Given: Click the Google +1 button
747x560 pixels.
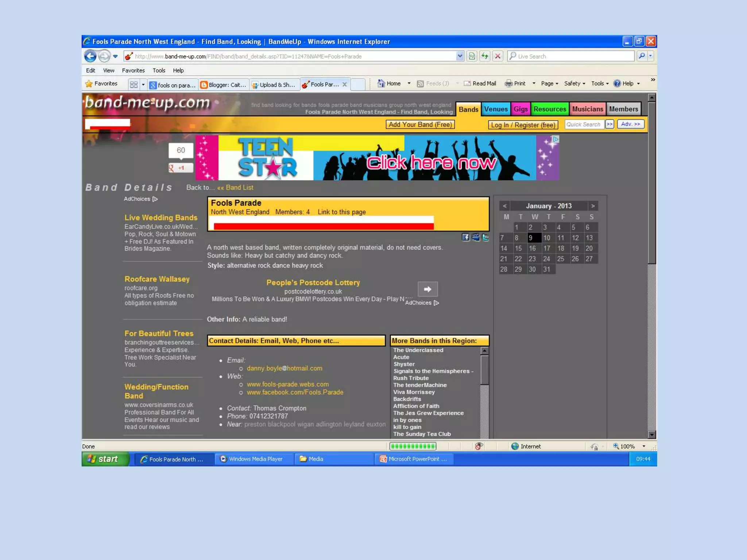Looking at the screenshot, I should (x=181, y=168).
